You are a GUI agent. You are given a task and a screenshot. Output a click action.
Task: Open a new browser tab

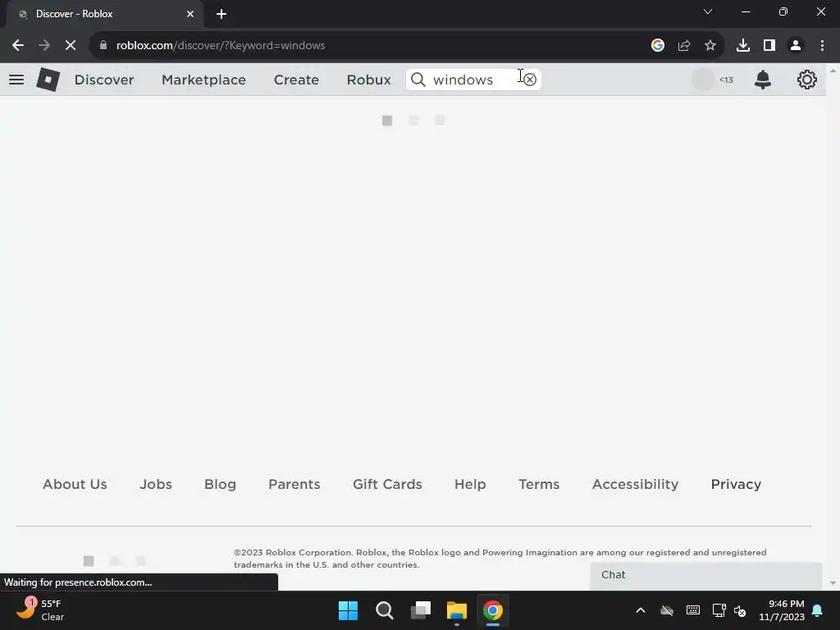[x=221, y=14]
